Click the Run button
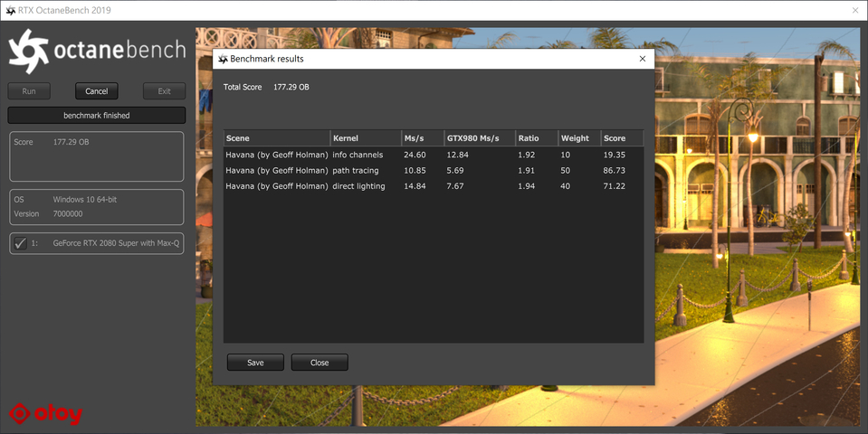 29,91
